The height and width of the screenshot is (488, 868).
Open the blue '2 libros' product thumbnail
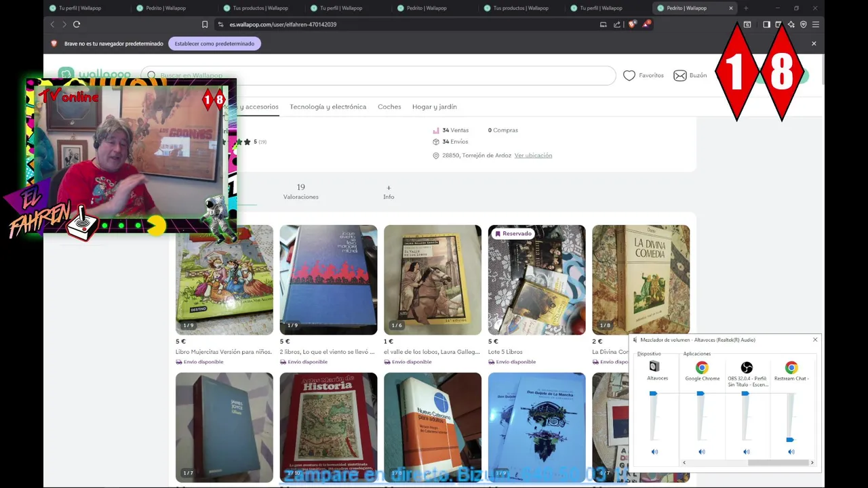pyautogui.click(x=328, y=280)
